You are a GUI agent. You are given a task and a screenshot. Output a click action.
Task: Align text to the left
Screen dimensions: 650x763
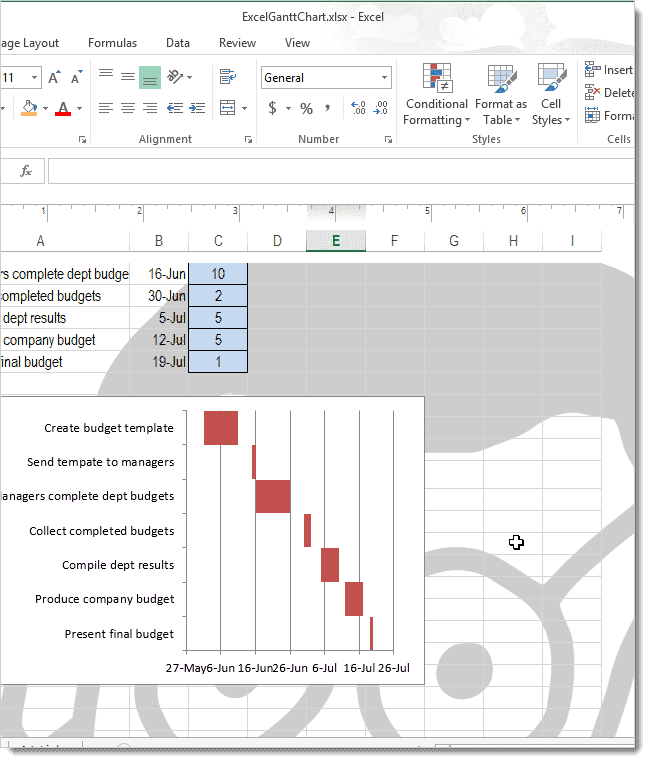pyautogui.click(x=106, y=108)
